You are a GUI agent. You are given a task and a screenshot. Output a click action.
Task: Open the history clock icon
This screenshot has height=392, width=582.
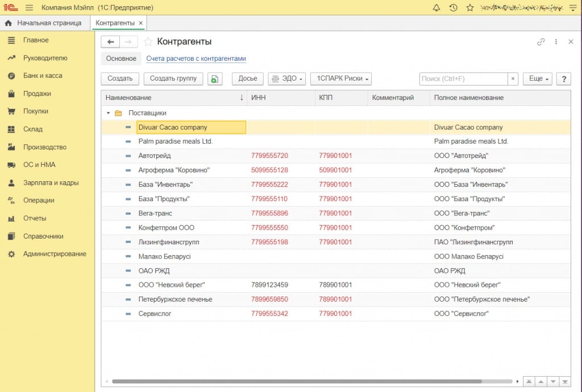tap(453, 8)
